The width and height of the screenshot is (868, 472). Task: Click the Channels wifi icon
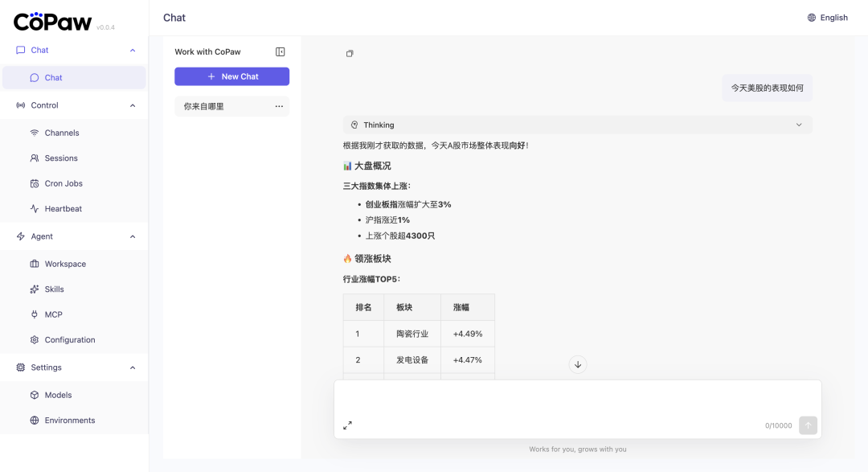[x=35, y=133]
